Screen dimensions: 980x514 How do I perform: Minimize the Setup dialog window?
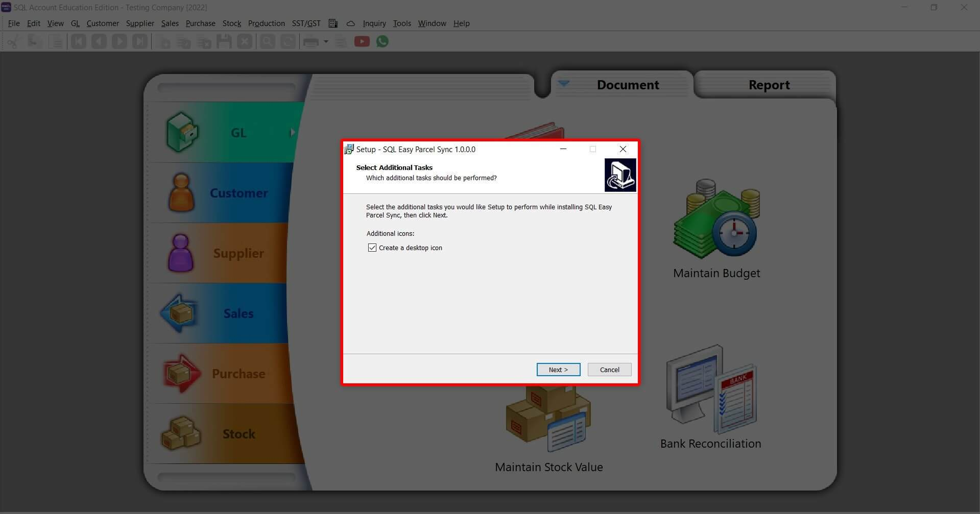pos(563,149)
